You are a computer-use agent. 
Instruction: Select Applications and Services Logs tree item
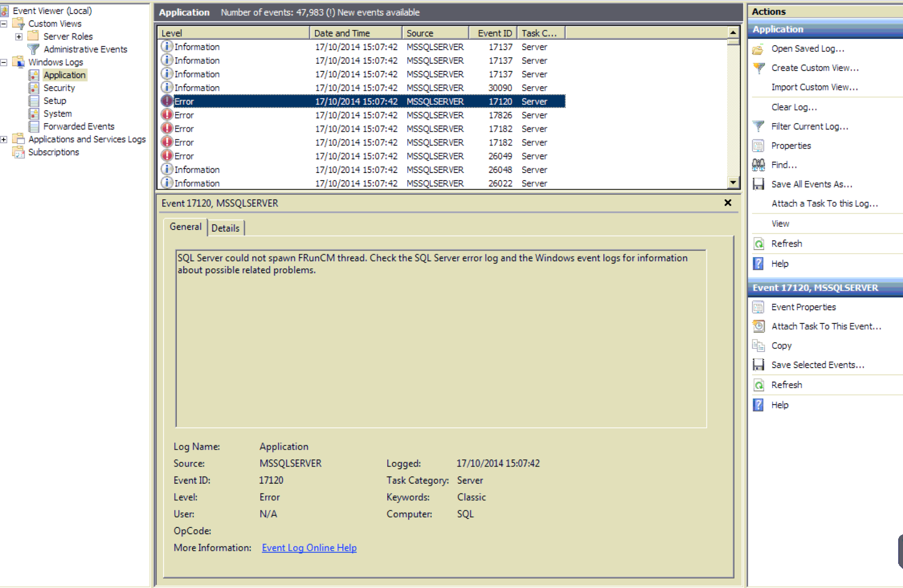point(87,140)
